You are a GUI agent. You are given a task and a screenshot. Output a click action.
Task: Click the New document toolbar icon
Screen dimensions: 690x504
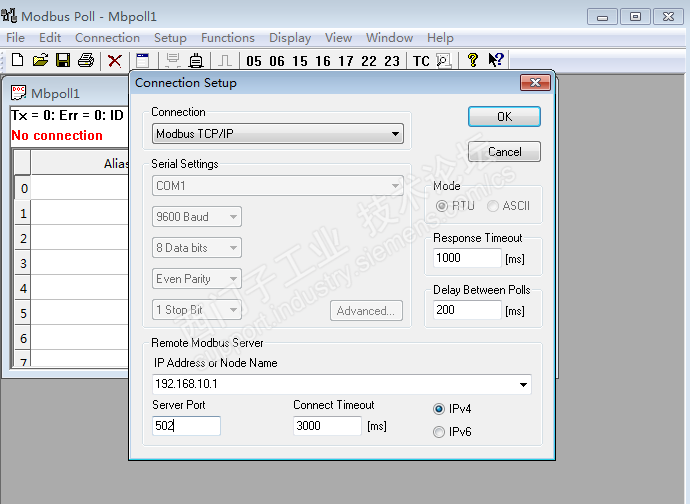coord(17,60)
